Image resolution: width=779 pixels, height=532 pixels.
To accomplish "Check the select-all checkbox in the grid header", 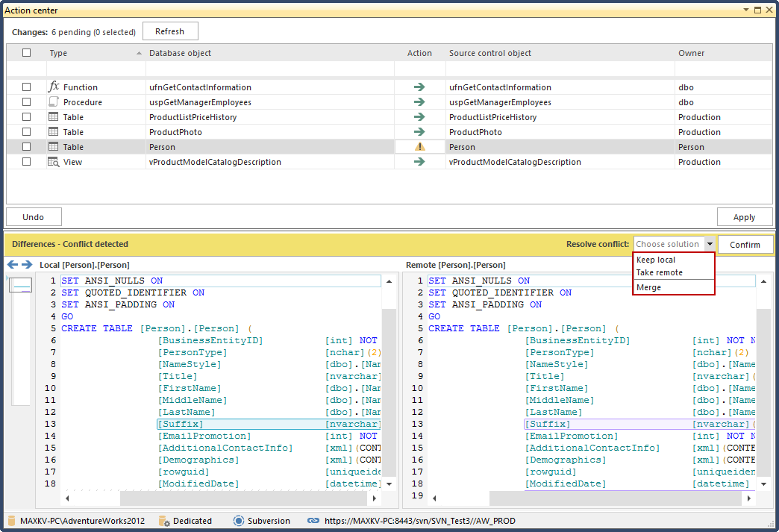I will pyautogui.click(x=26, y=52).
